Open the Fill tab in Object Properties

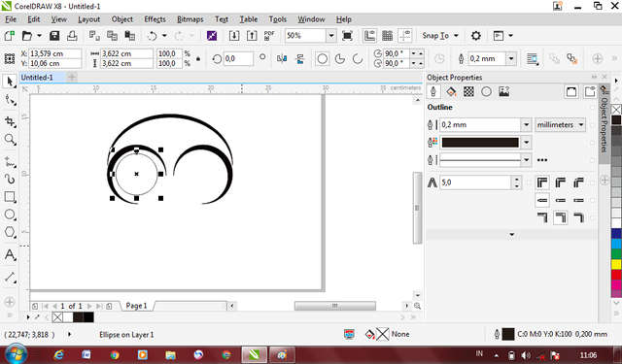451,92
